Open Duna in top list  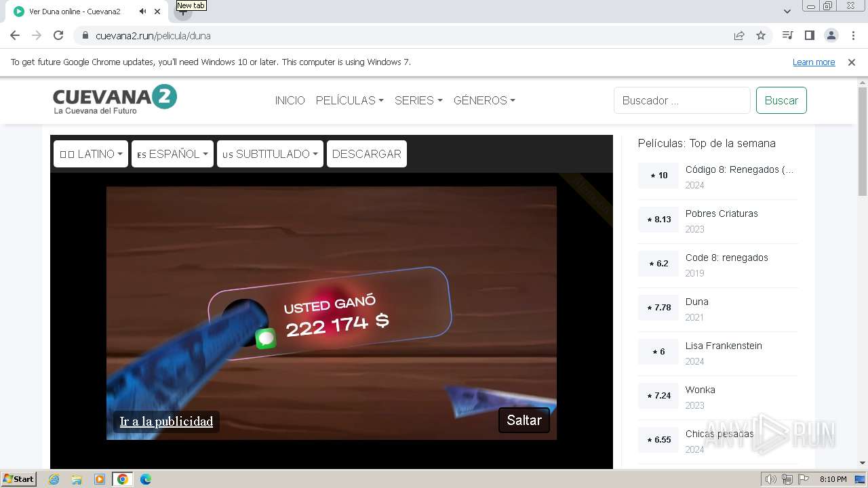[x=696, y=302]
